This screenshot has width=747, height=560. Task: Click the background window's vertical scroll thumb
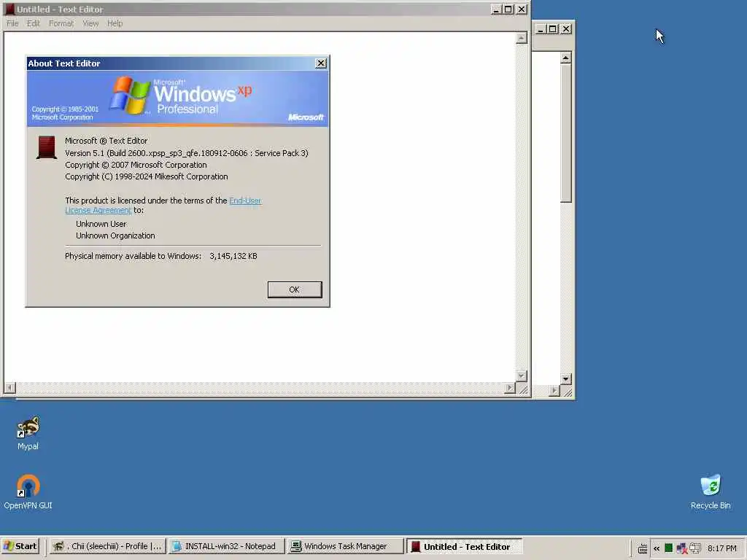tap(565, 133)
